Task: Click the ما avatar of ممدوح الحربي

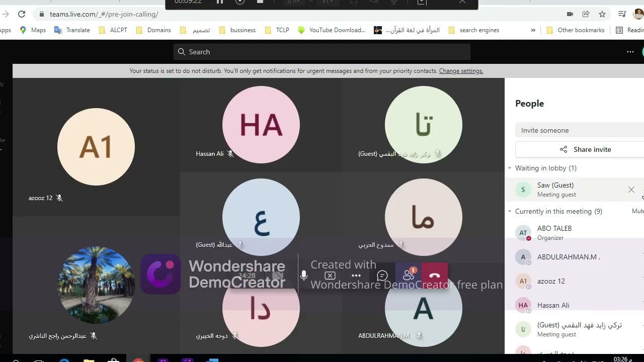Action: [424, 217]
